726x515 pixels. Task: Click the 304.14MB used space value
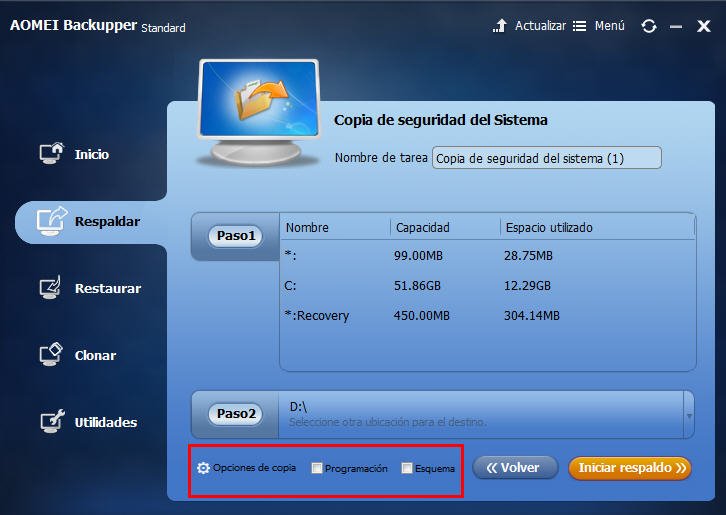(532, 316)
